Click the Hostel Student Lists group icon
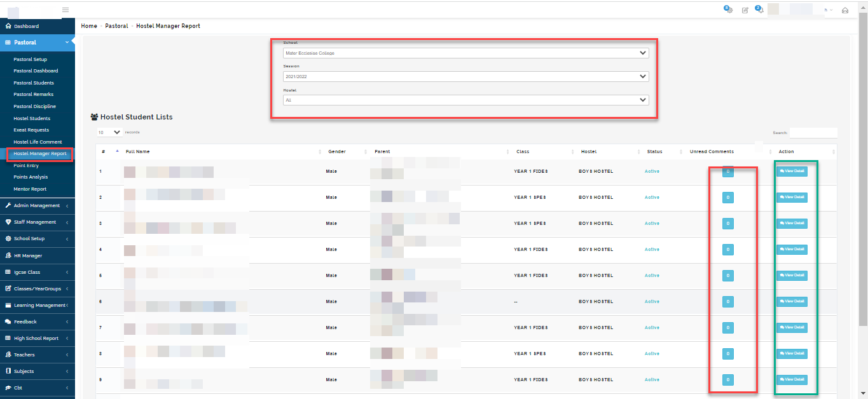 click(x=95, y=117)
